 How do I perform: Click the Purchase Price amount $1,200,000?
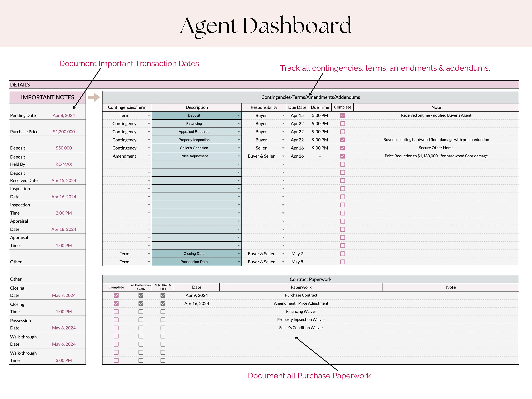[x=63, y=132]
